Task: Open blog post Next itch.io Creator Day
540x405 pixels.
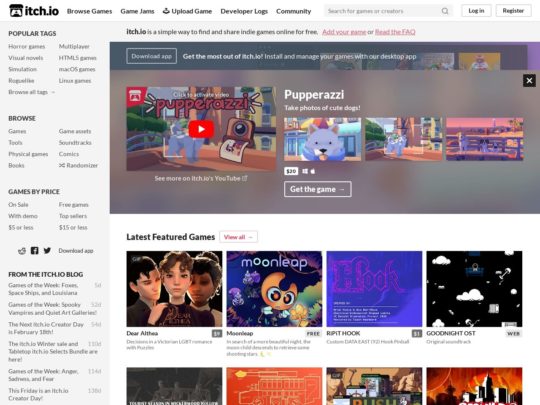Action: click(x=46, y=328)
